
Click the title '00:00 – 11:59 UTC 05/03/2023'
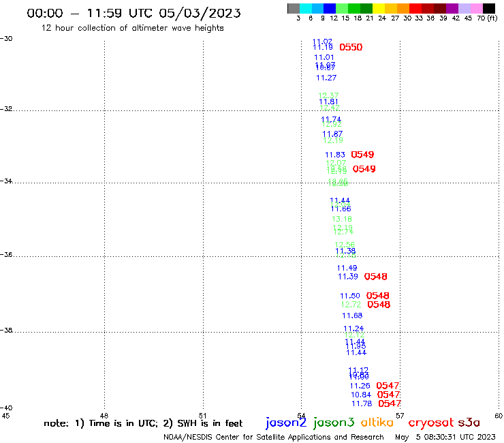click(x=133, y=13)
